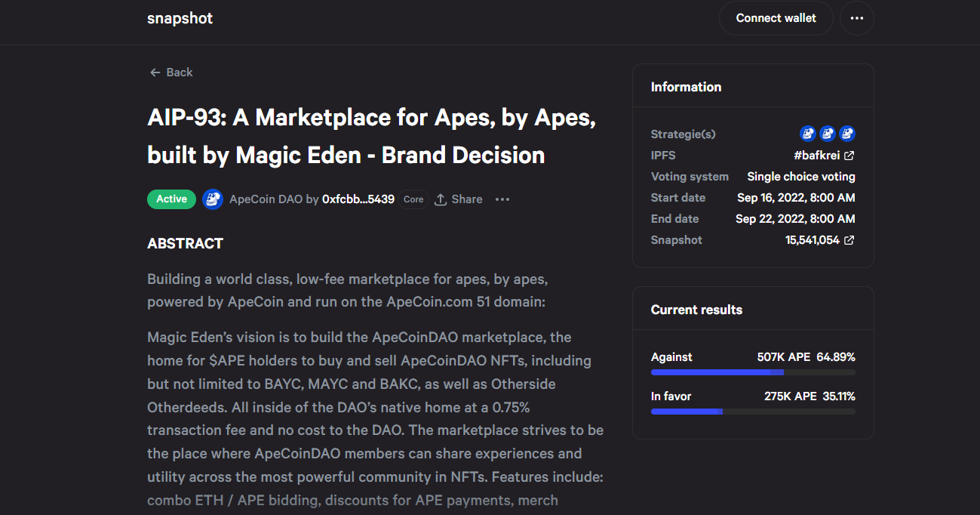The height and width of the screenshot is (515, 980).
Task: Click the third strategy icon
Action: pos(847,134)
